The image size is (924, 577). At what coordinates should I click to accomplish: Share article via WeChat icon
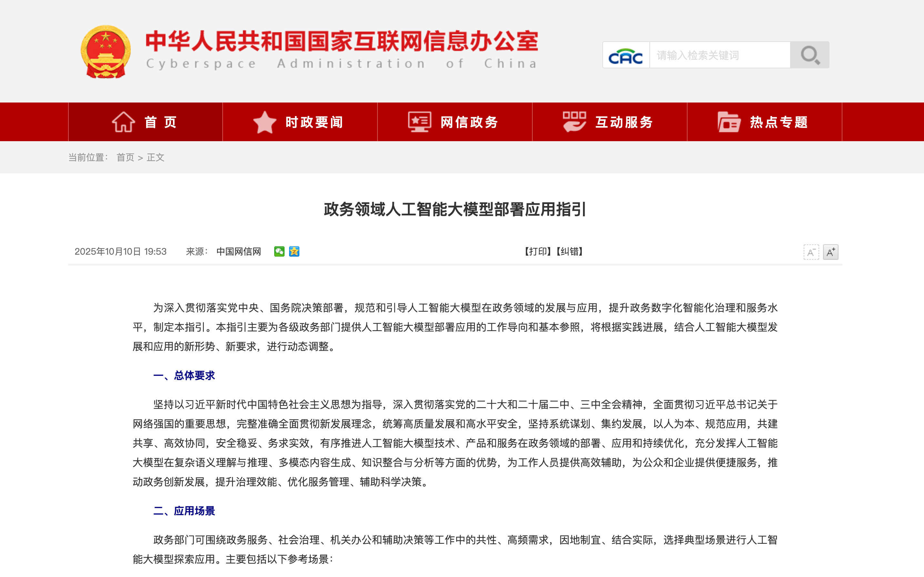pos(279,251)
